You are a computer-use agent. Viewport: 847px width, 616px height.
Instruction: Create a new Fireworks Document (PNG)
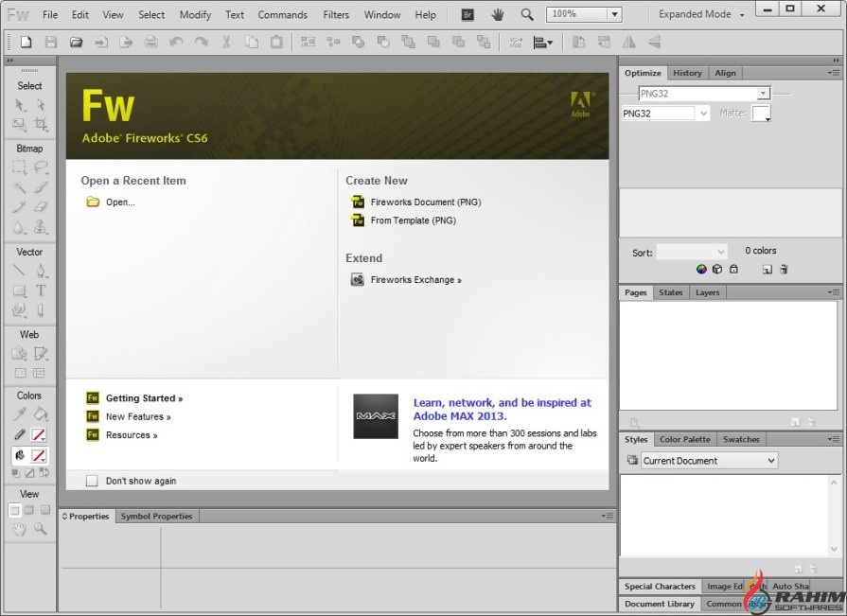[x=425, y=202]
